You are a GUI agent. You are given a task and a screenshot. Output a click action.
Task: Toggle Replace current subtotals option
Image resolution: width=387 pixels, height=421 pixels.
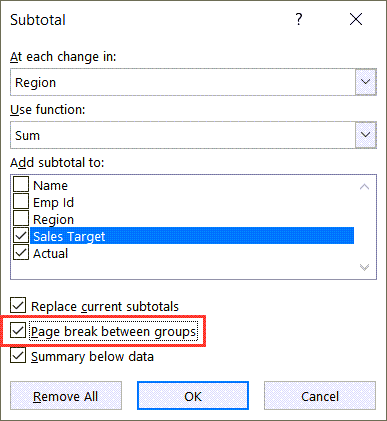[18, 305]
